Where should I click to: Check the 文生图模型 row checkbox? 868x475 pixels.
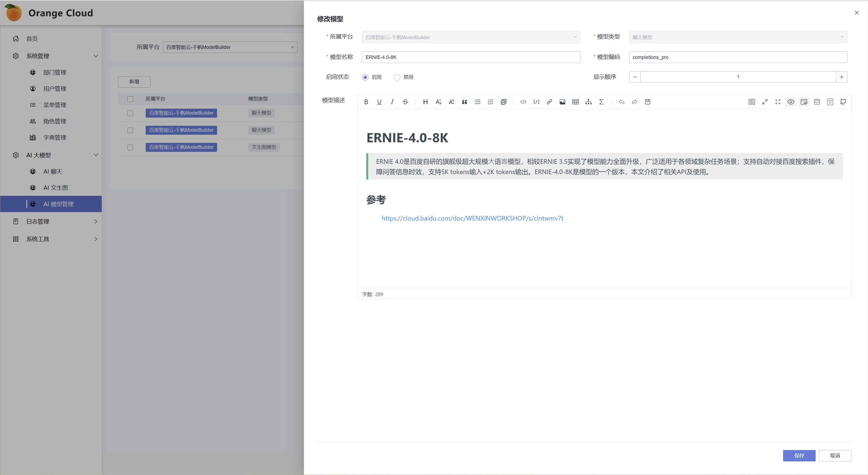pyautogui.click(x=130, y=148)
